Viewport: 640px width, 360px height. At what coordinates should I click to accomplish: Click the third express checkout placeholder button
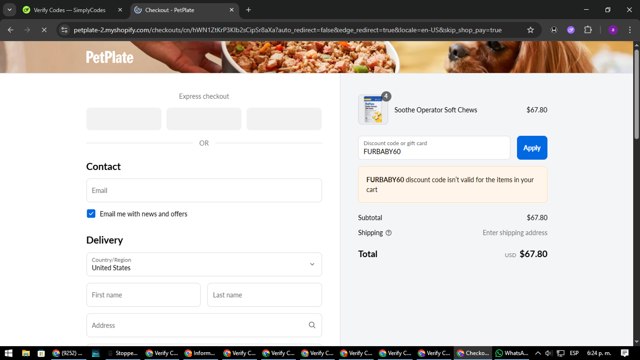[284, 119]
